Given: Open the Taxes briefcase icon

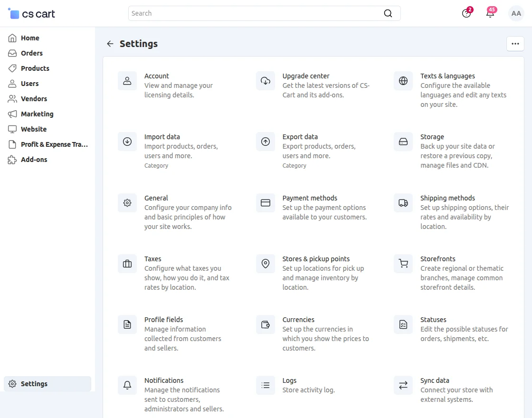Looking at the screenshot, I should (x=127, y=263).
